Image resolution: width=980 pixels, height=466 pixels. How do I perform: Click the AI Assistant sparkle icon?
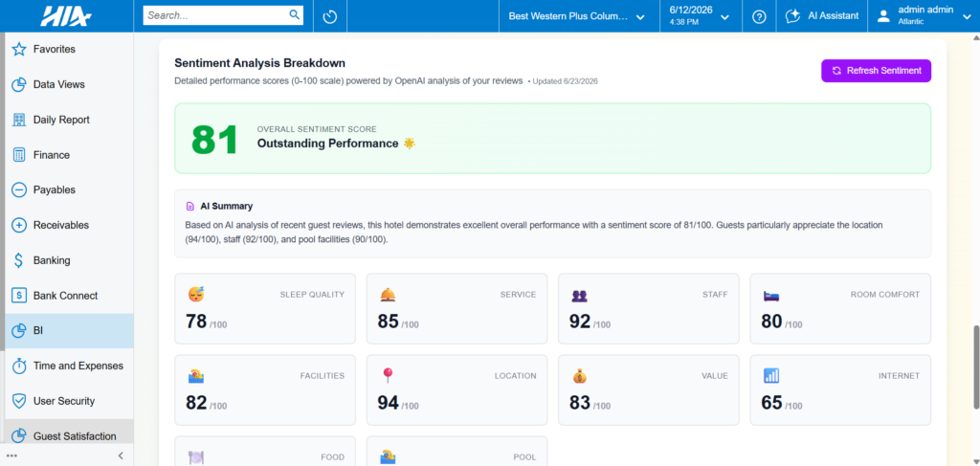793,16
